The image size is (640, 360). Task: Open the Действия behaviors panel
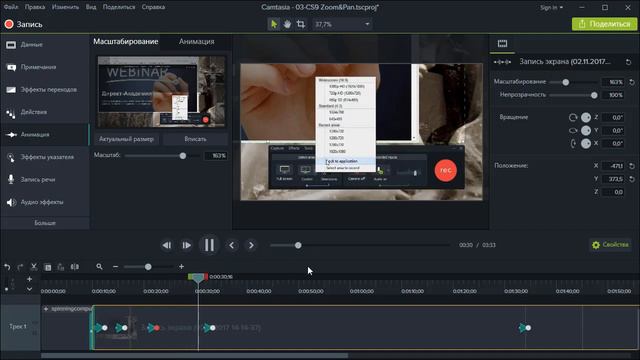coord(45,112)
